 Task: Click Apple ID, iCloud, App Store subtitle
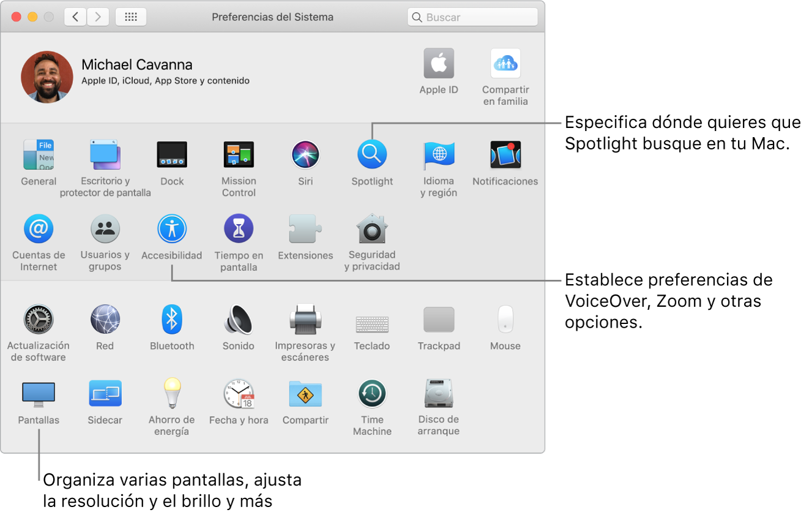[x=165, y=80]
